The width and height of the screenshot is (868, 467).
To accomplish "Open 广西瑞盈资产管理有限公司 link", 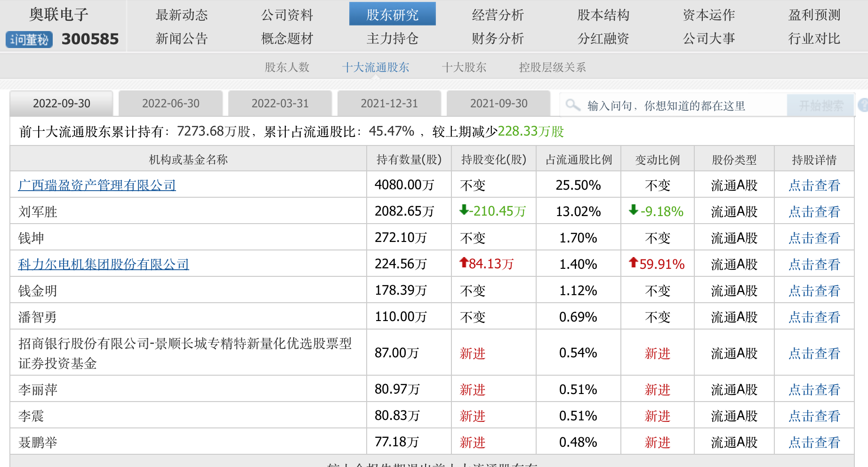I will [x=97, y=185].
